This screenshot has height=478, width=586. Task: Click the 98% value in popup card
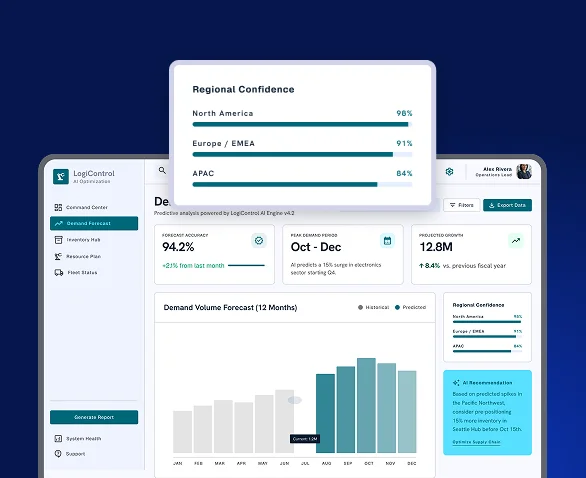pyautogui.click(x=404, y=113)
